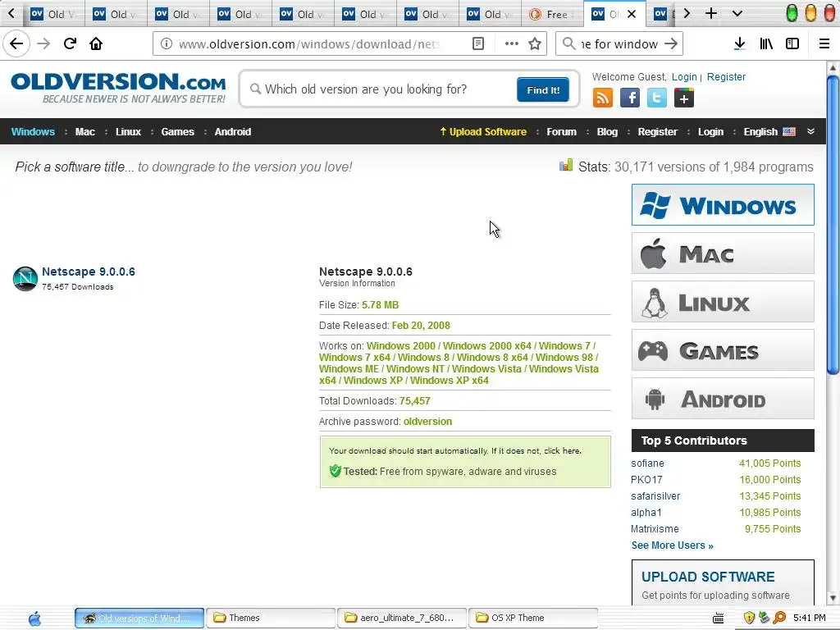Open the Forum link
The height and width of the screenshot is (630, 840).
click(561, 132)
